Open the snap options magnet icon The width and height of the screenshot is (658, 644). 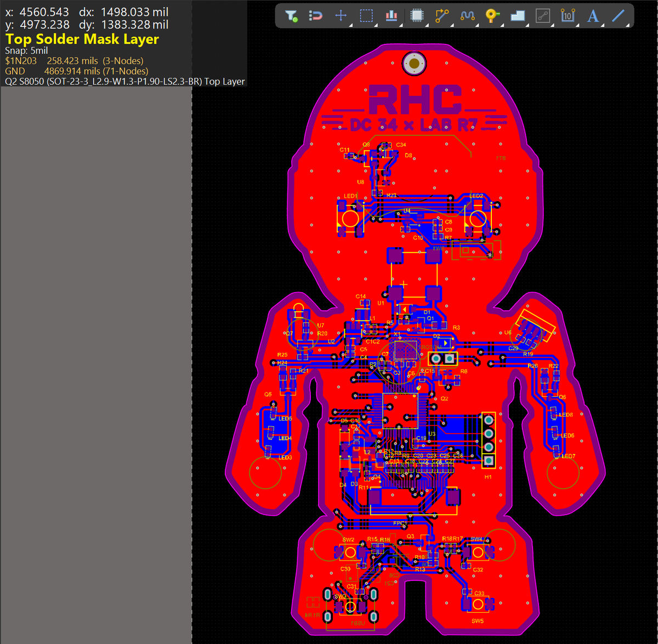[316, 16]
